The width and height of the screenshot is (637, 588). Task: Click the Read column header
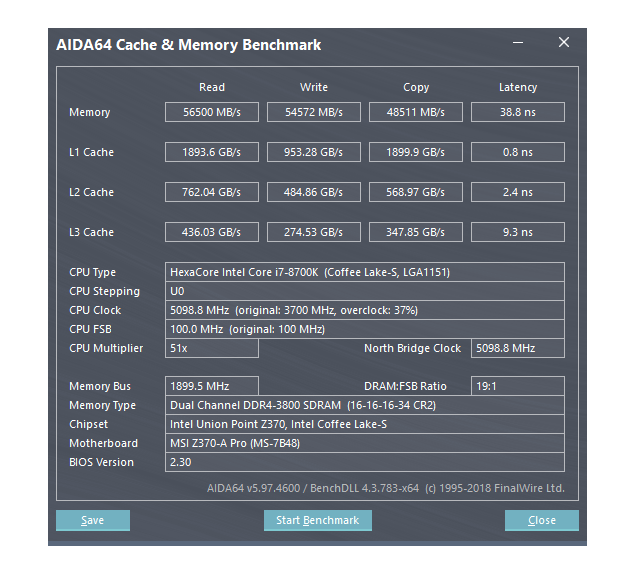click(212, 87)
